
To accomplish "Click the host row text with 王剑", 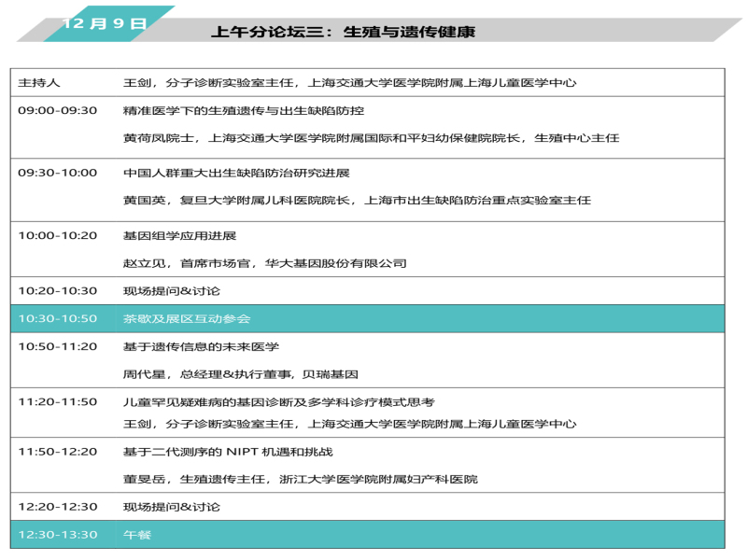I will [349, 83].
